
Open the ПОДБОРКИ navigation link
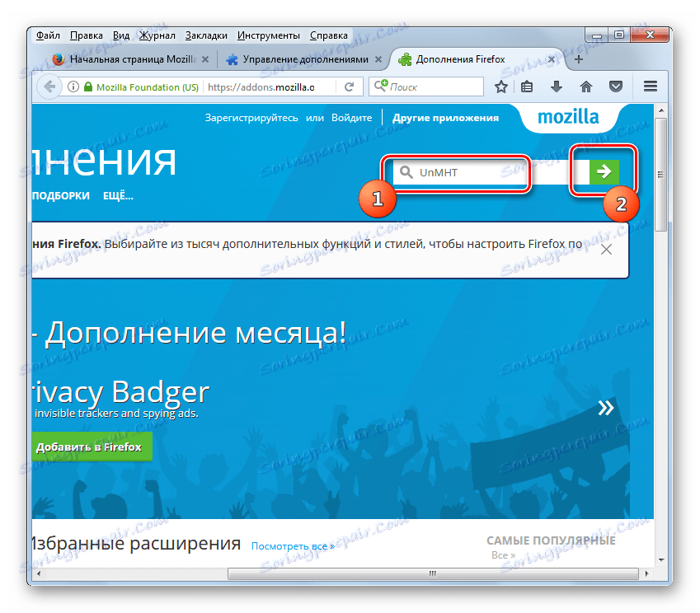[61, 195]
